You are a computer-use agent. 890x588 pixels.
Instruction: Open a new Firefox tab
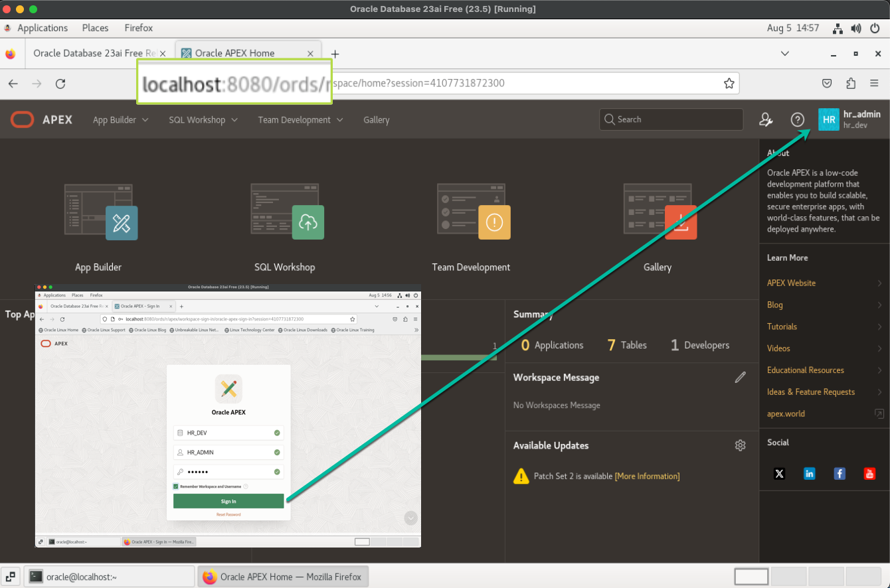pyautogui.click(x=335, y=54)
